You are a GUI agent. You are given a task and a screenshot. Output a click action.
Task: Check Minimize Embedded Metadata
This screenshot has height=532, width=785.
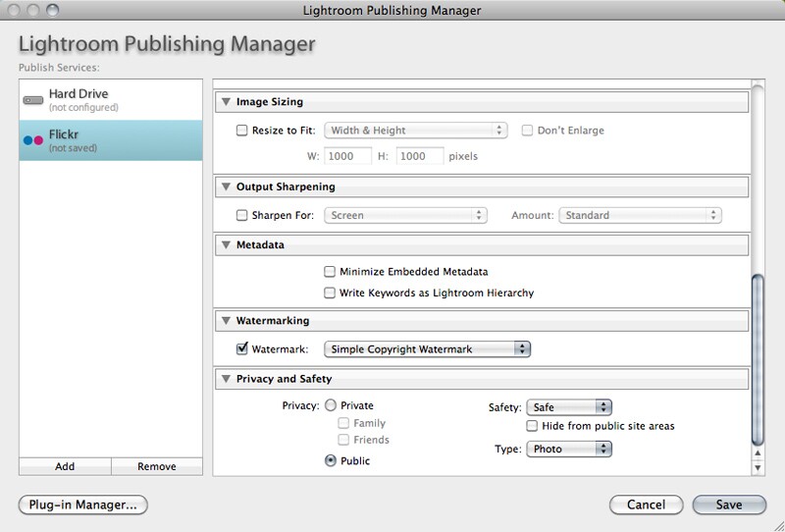[x=330, y=272]
